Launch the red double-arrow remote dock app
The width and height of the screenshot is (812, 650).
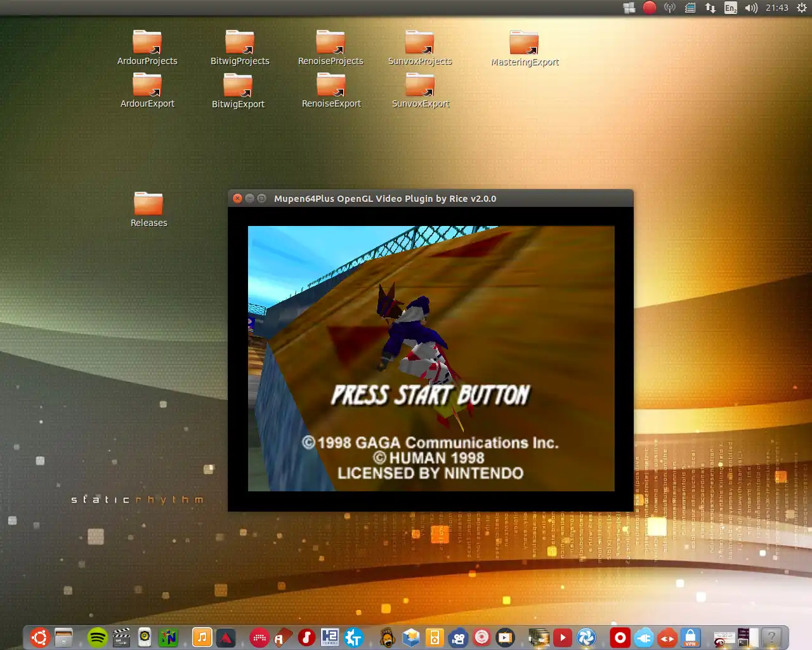coord(667,637)
